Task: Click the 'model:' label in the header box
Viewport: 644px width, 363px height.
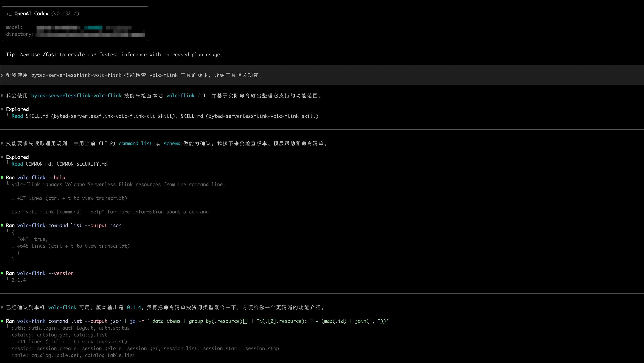Action: 14,27
